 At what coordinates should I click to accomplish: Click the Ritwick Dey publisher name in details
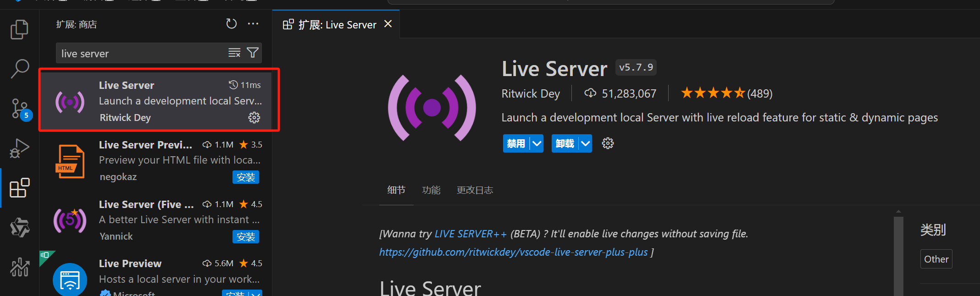tap(531, 93)
